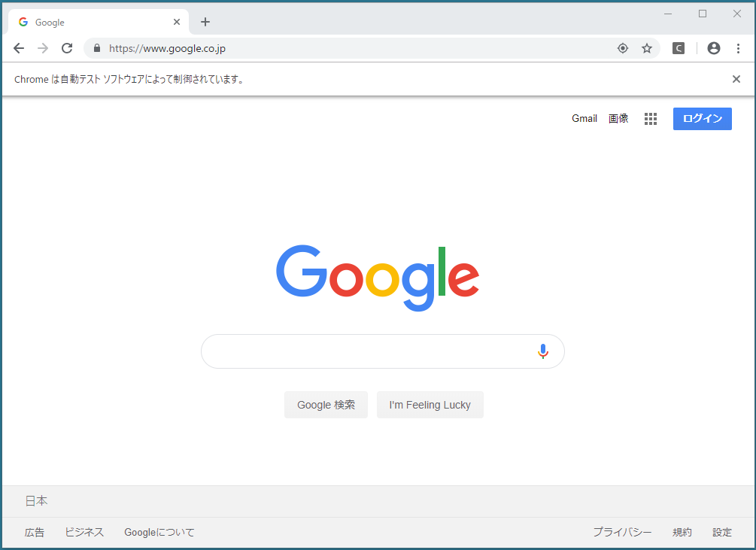The image size is (756, 550).
Task: Close the Google tab
Action: (177, 22)
